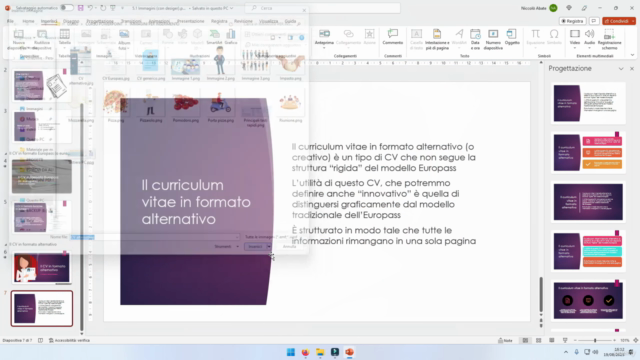Click the Audio speaker icon
The height and width of the screenshot is (360, 640).
[589, 34]
